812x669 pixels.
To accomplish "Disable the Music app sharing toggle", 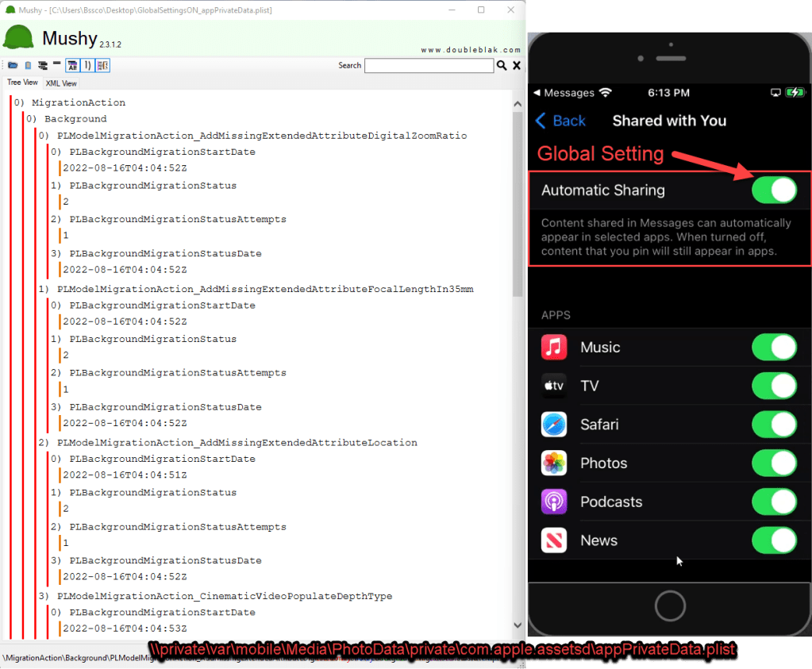I will point(774,348).
